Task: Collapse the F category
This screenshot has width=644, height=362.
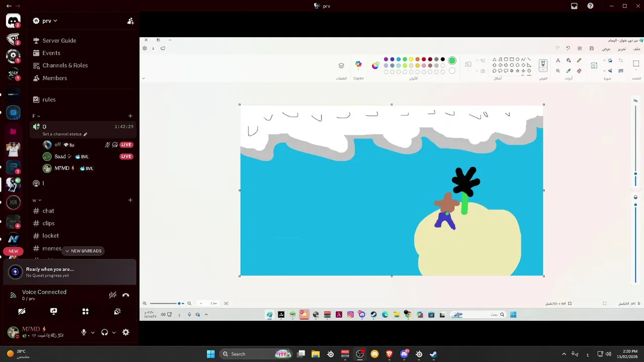Action: [36, 116]
